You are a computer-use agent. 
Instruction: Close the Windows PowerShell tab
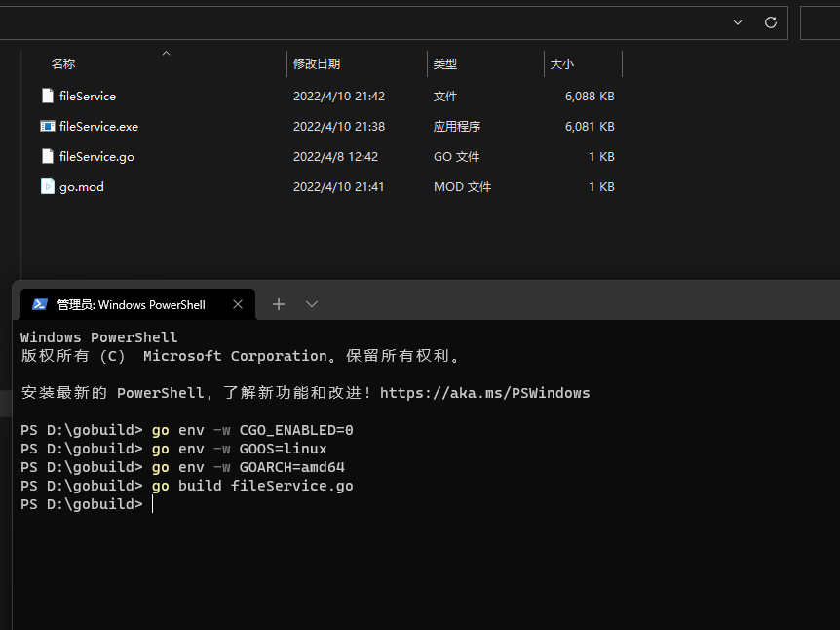(238, 304)
